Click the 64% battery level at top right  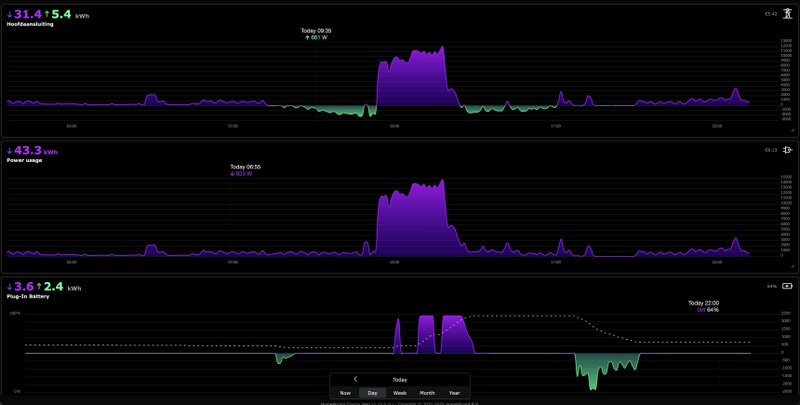[x=772, y=286]
